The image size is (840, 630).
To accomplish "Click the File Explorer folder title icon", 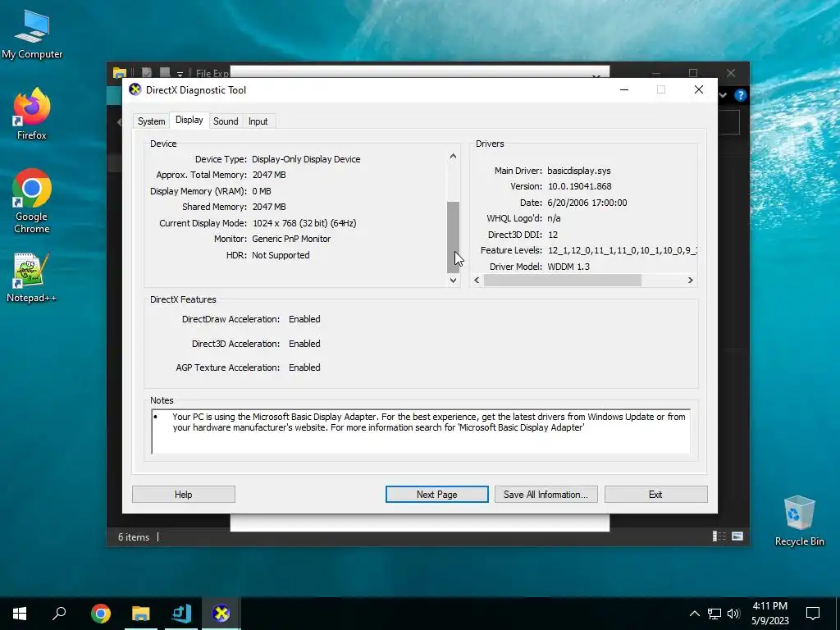I will tap(120, 73).
